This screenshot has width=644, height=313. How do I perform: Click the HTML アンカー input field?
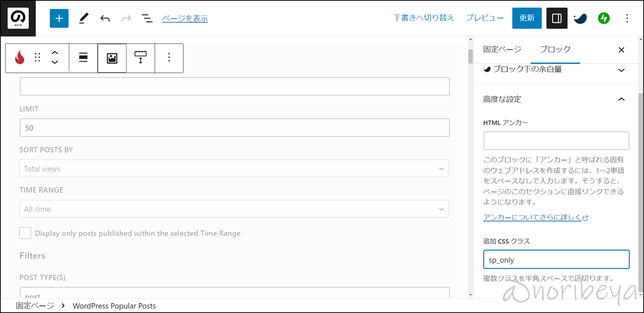[x=556, y=141]
